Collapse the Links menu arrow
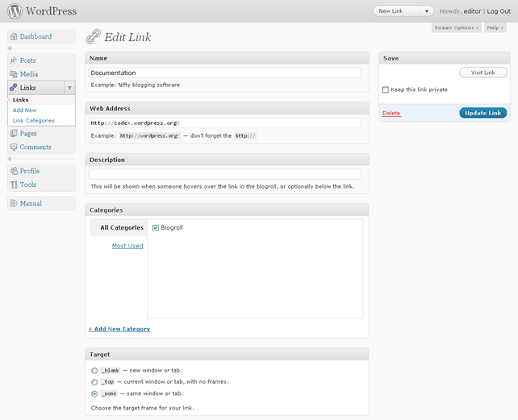518x420 pixels. pyautogui.click(x=69, y=88)
